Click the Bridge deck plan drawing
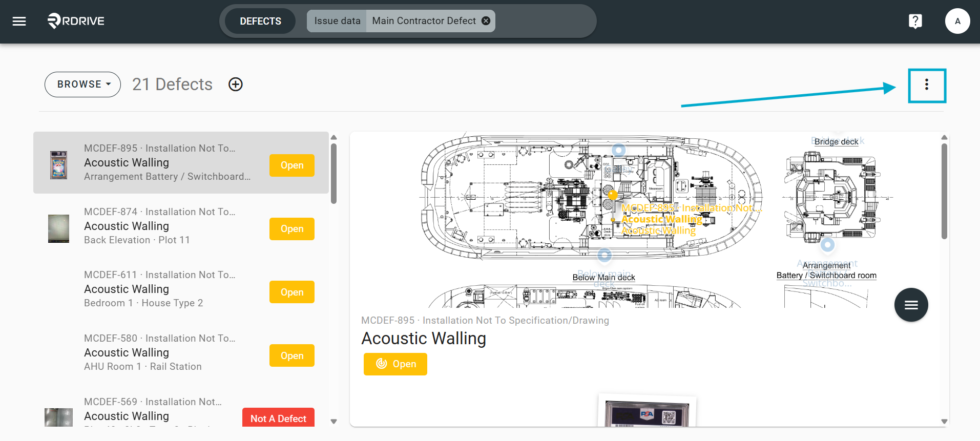This screenshot has width=980, height=441. point(833,197)
